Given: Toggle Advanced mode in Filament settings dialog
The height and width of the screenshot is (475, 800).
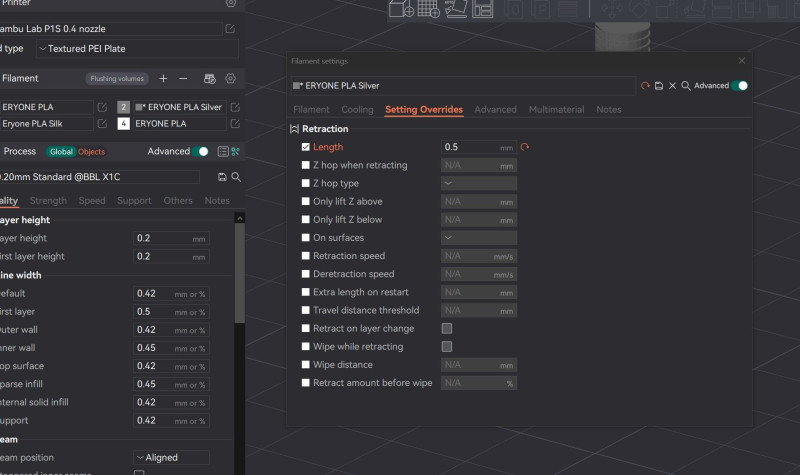Looking at the screenshot, I should 739,86.
